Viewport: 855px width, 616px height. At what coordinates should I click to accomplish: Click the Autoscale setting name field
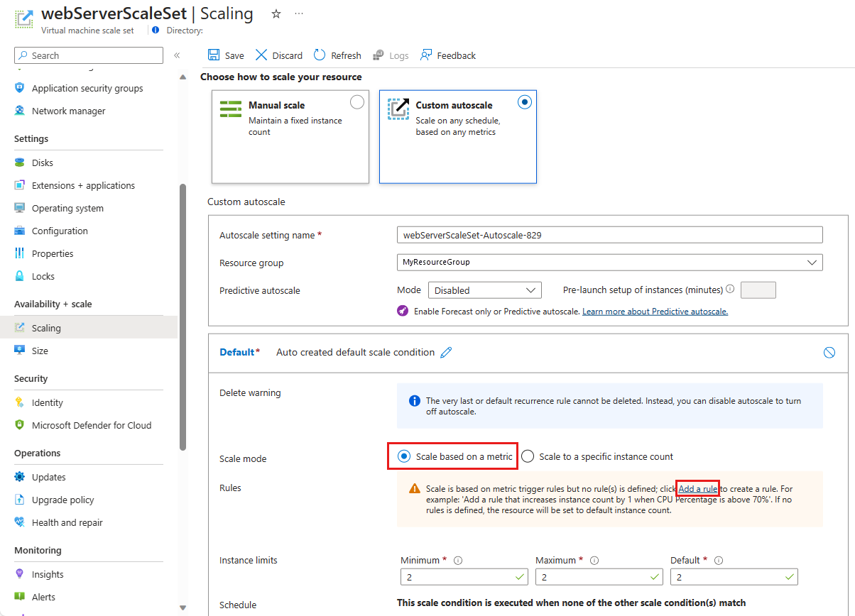(x=609, y=235)
